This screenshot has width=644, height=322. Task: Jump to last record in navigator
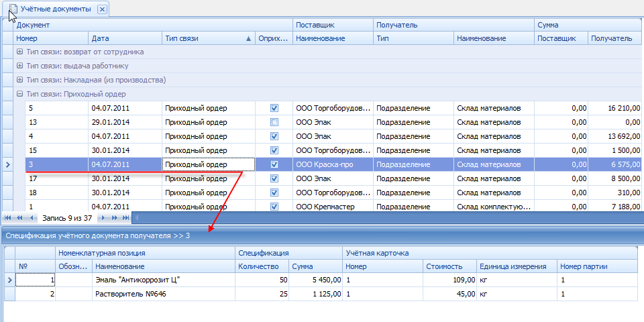125,218
